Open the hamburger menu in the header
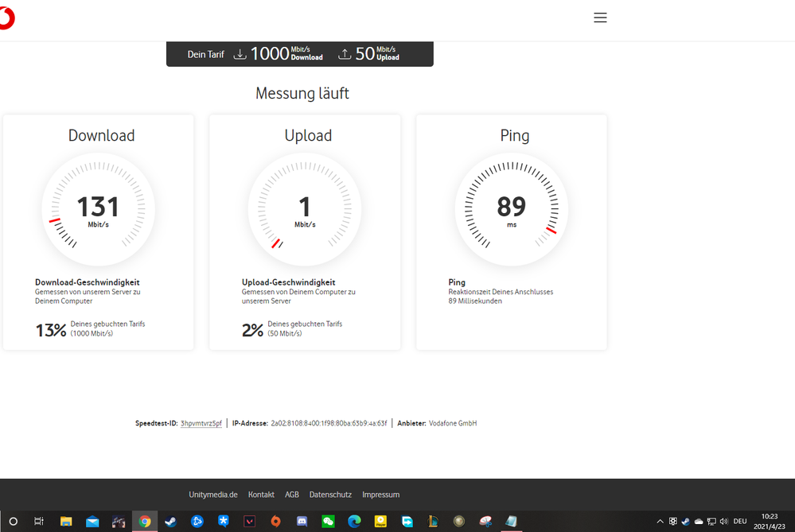Image resolution: width=795 pixels, height=532 pixels. 600,17
